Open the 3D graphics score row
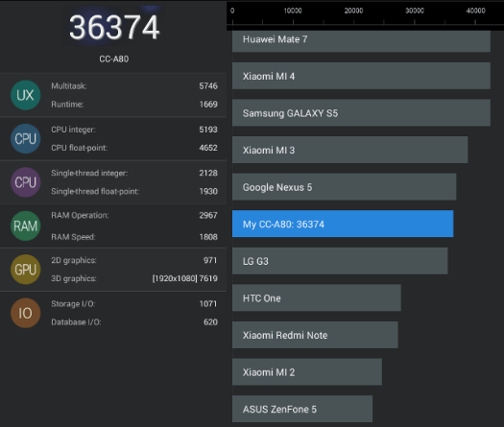 pyautogui.click(x=134, y=278)
